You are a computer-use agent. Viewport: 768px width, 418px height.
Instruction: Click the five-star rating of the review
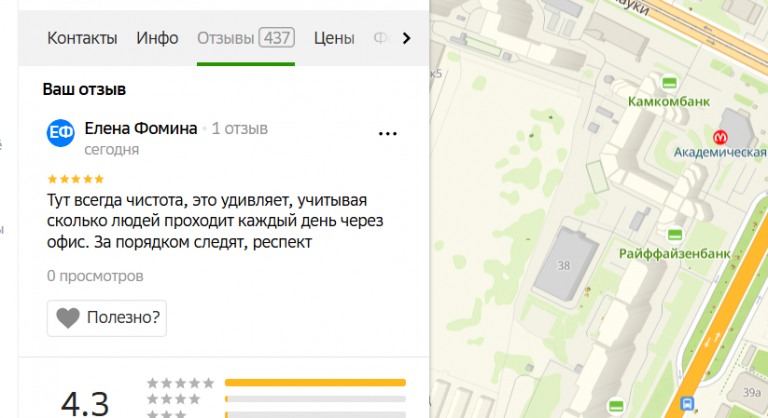(x=75, y=179)
